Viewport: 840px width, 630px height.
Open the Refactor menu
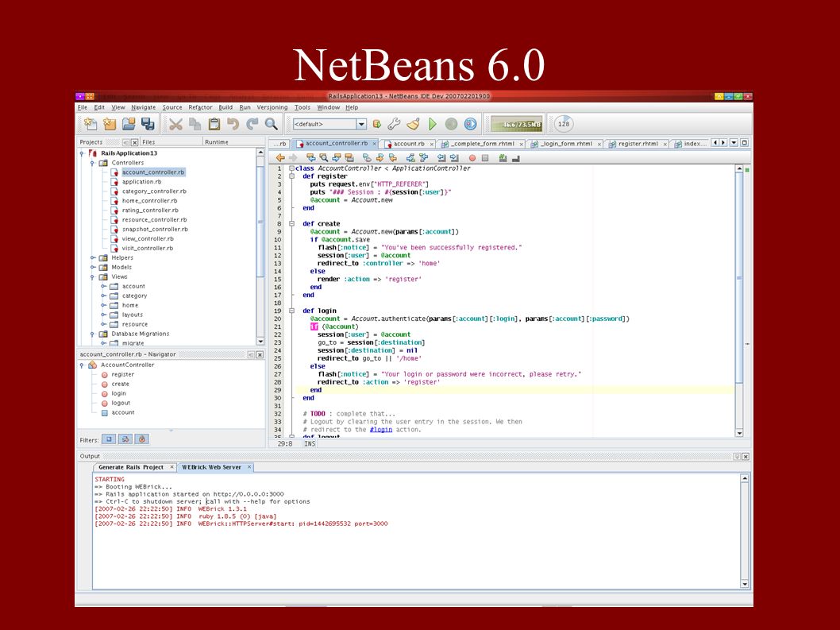coord(200,107)
